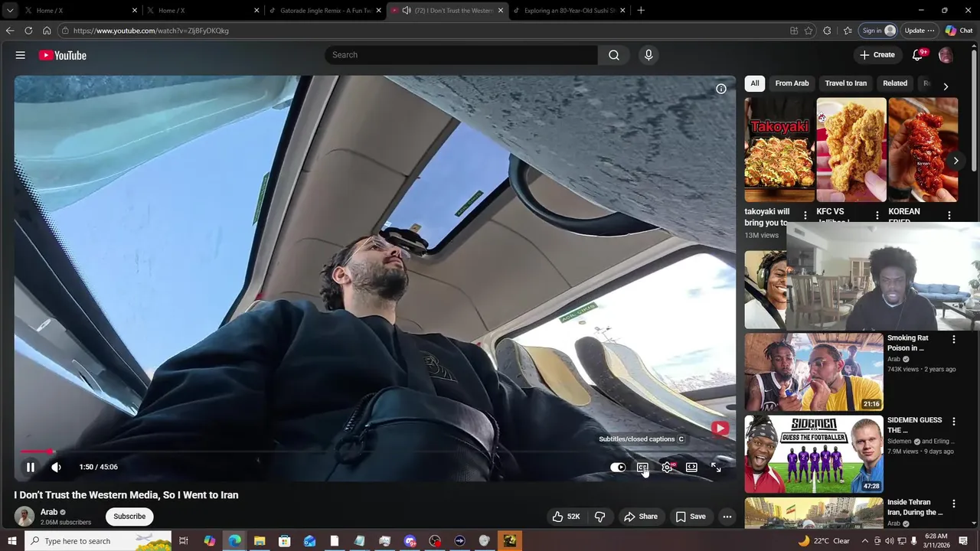The width and height of the screenshot is (980, 551).
Task: Subscribe to the Arab channel
Action: pos(129,517)
